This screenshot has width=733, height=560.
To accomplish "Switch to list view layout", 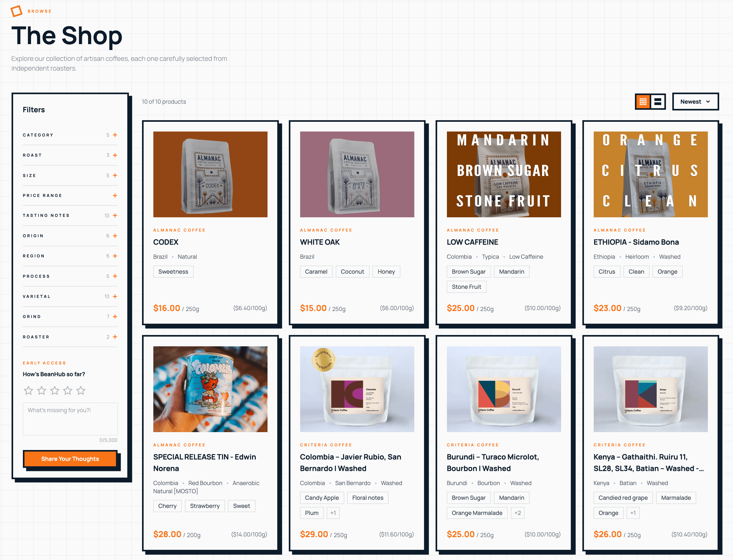I will [x=657, y=102].
